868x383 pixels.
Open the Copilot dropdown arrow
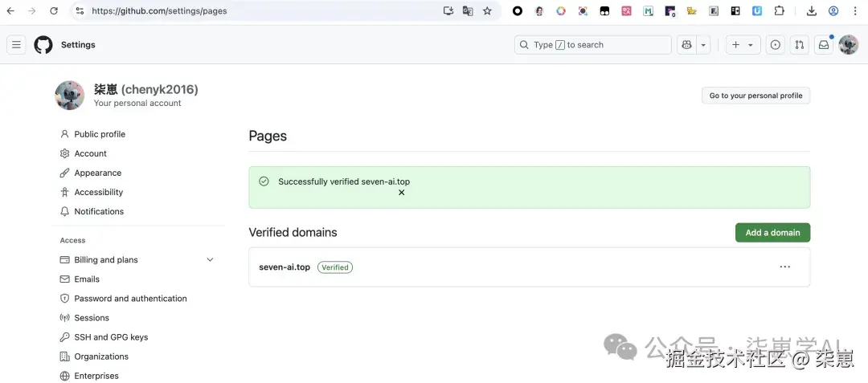[x=704, y=45]
